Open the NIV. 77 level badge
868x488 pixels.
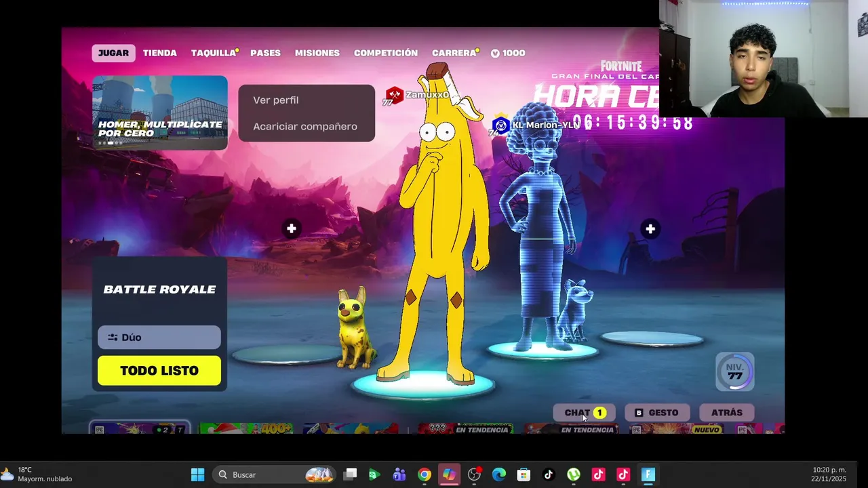735,371
